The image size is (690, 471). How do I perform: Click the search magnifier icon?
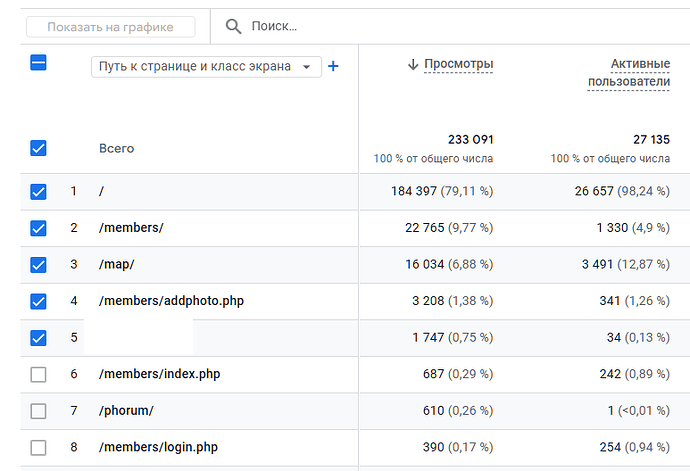point(233,26)
